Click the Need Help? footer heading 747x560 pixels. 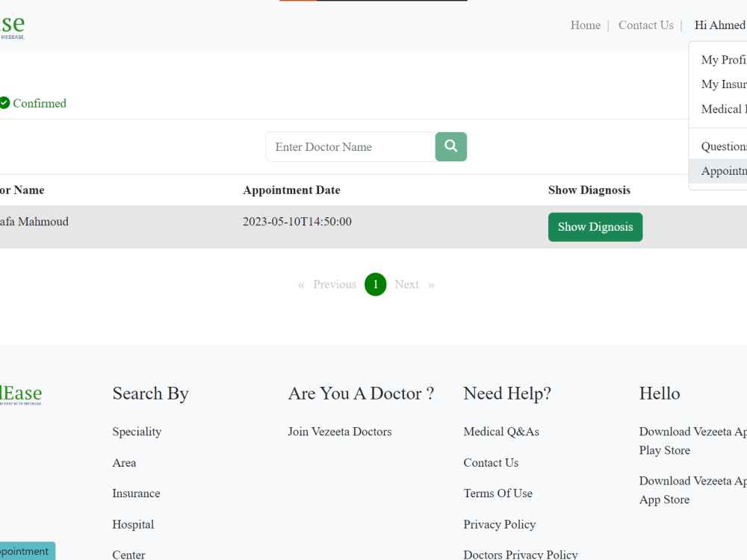pos(507,393)
